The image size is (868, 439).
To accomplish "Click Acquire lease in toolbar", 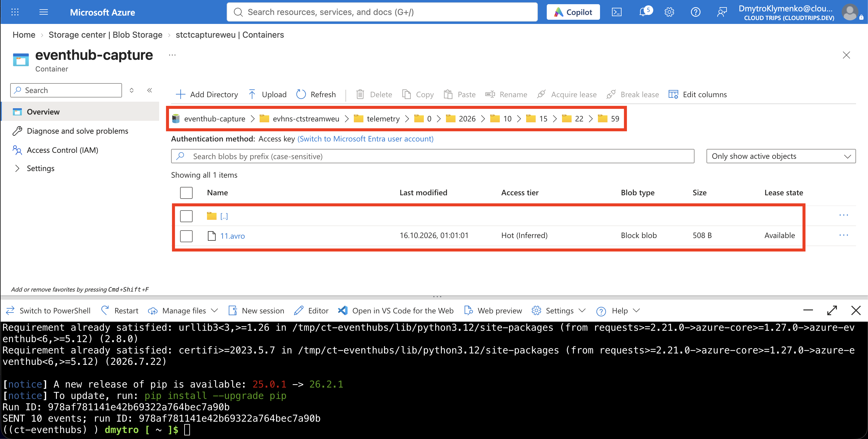I will [567, 94].
